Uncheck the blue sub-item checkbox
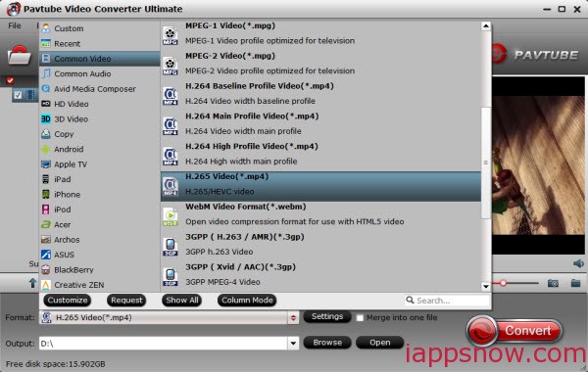This screenshot has height=372, width=588. tap(18, 95)
